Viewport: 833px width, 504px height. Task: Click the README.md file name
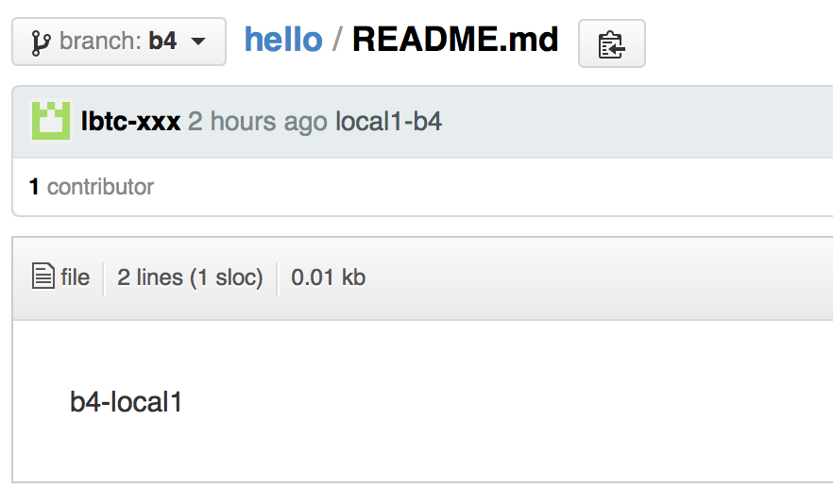[x=455, y=40]
